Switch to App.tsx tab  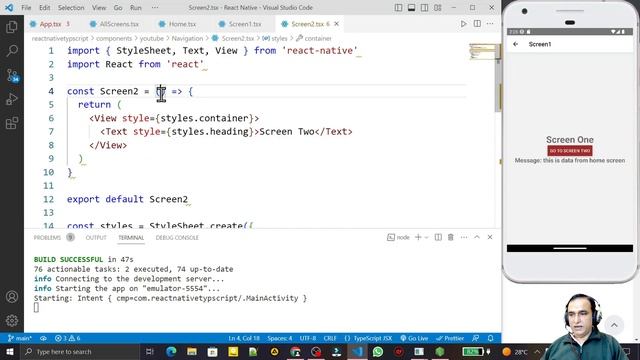point(50,24)
